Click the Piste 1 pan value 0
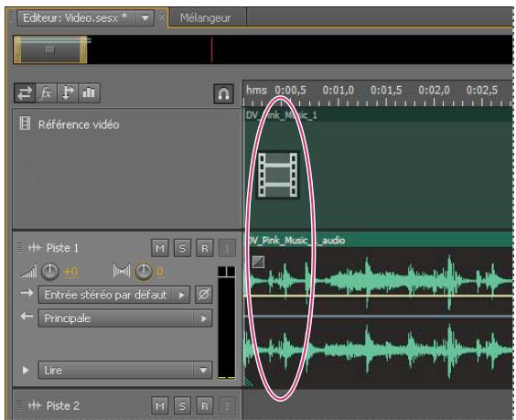This screenshot has width=516, height=420. click(160, 272)
